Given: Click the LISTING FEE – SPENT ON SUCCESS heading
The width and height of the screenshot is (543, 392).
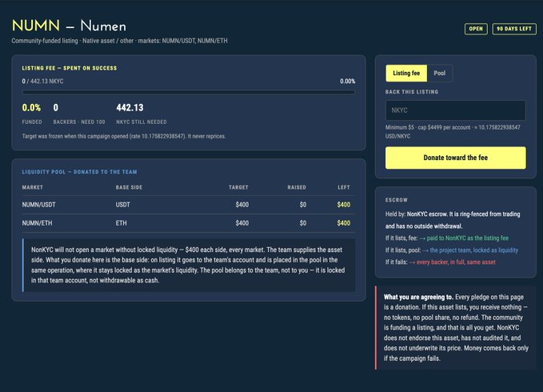Looking at the screenshot, I should tap(70, 68).
